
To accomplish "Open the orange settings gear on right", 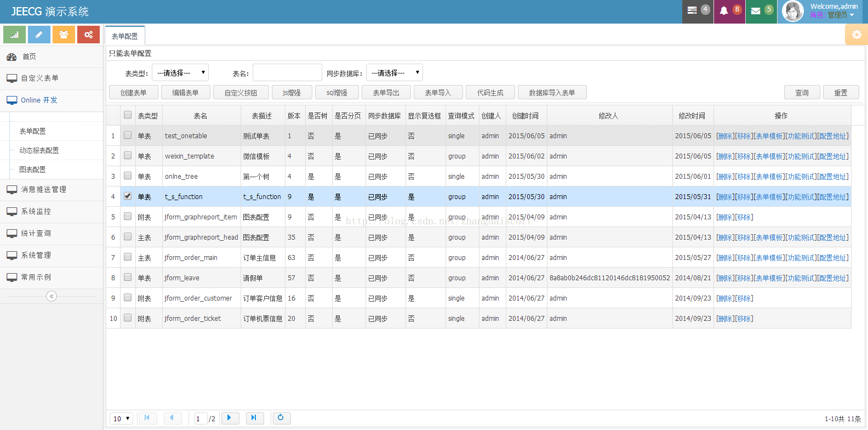I will (856, 35).
